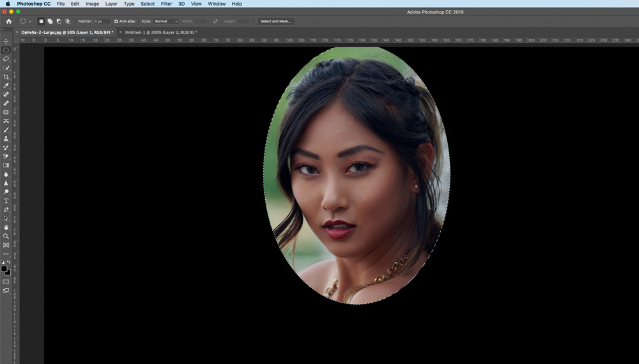Select the Lasso tool

pos(6,59)
